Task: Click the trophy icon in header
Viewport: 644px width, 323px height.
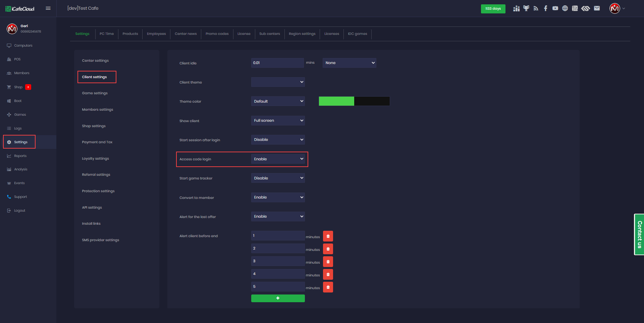Action: pyautogui.click(x=526, y=8)
